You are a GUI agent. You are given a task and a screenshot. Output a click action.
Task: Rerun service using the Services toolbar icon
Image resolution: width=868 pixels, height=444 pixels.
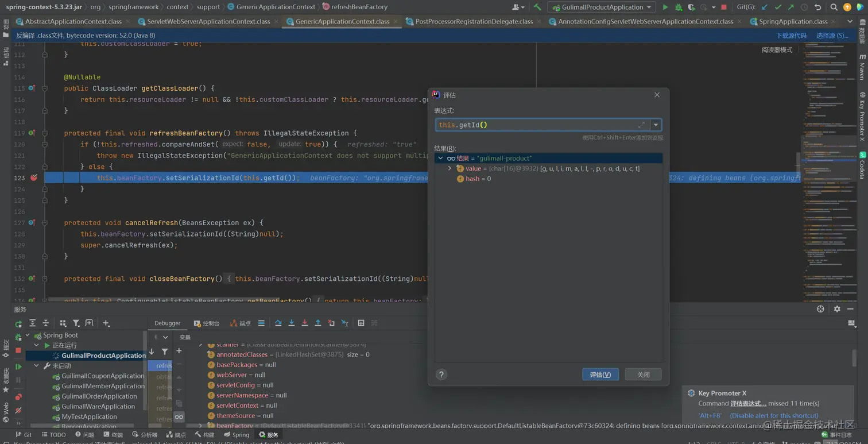18,323
